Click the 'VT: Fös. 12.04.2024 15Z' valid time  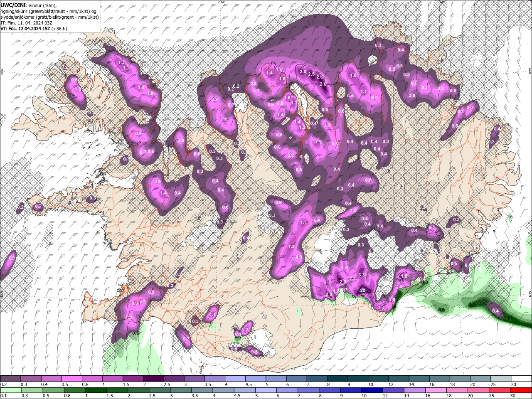pos(25,29)
